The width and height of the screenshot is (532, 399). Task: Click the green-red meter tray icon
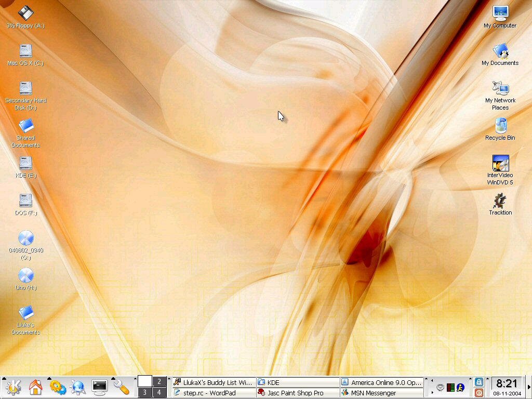450,387
